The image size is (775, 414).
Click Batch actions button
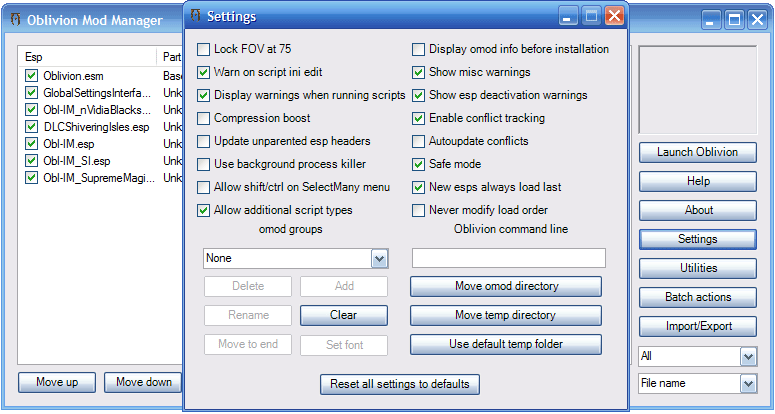click(x=697, y=297)
